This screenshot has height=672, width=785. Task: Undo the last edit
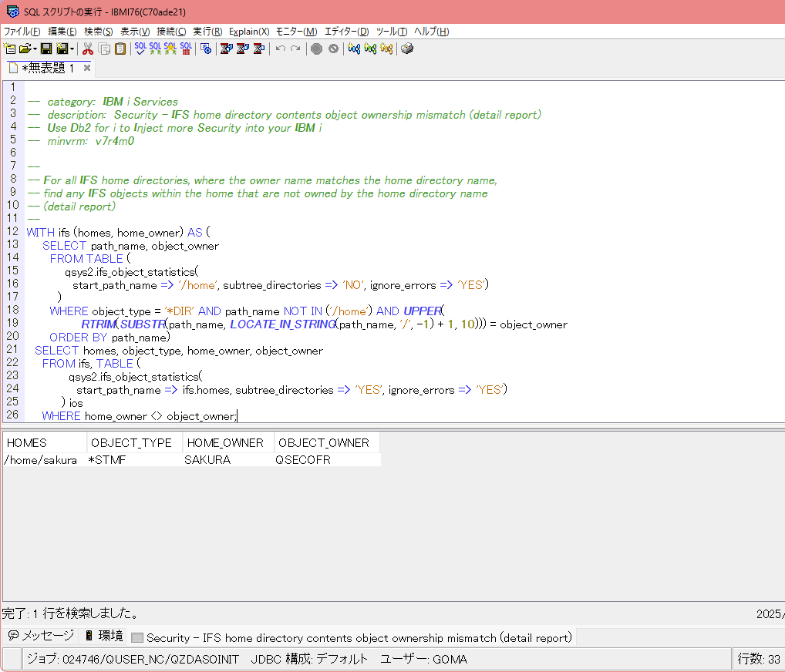pyautogui.click(x=281, y=49)
